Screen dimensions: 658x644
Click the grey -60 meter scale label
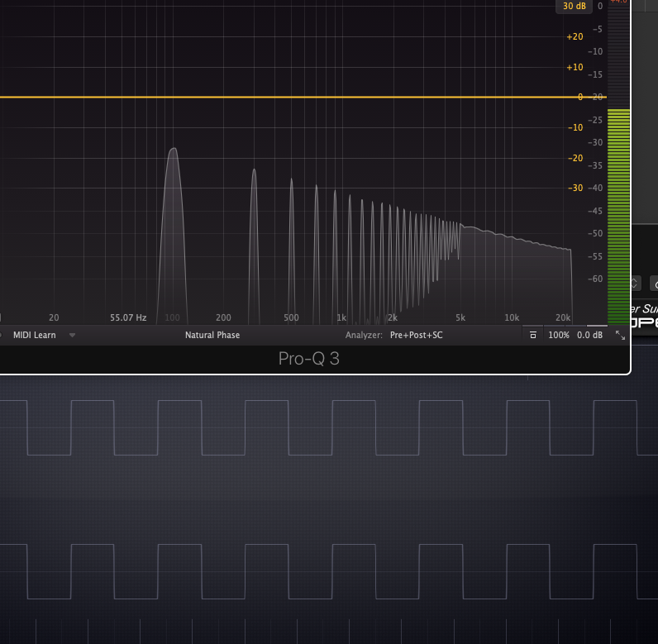click(x=595, y=279)
